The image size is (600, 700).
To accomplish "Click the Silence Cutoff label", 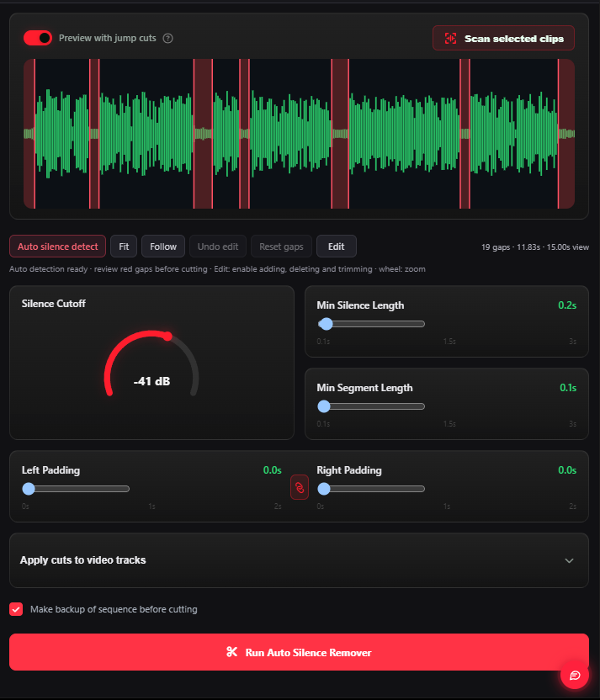I will [54, 304].
